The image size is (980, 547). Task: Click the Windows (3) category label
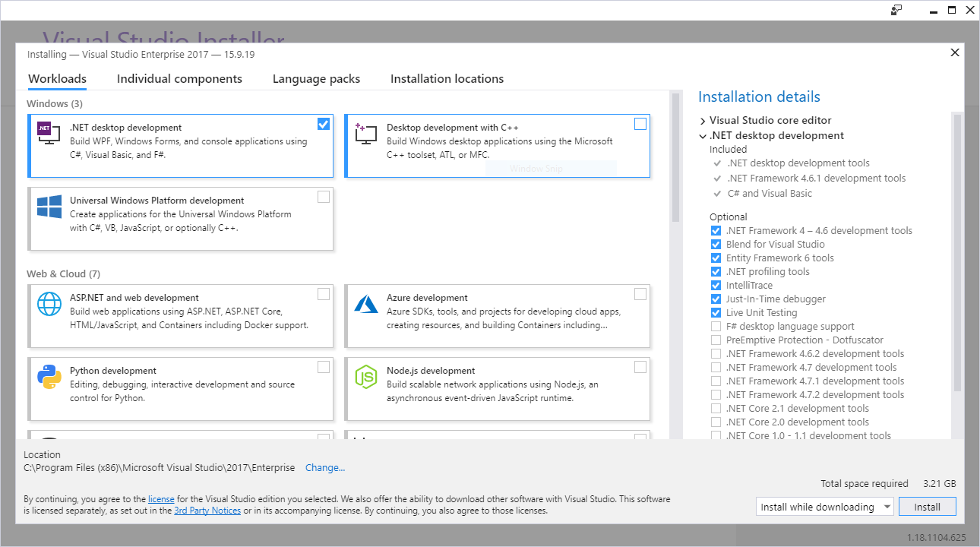[55, 103]
